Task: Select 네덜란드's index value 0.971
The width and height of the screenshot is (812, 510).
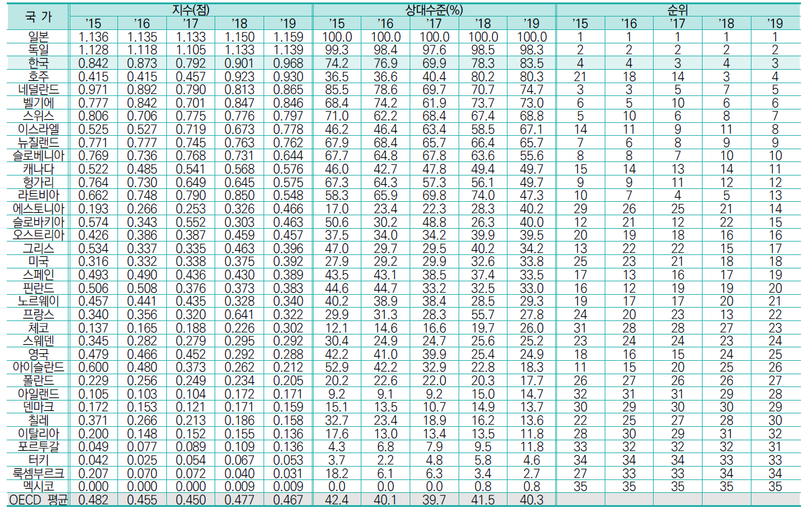Action: (x=94, y=89)
